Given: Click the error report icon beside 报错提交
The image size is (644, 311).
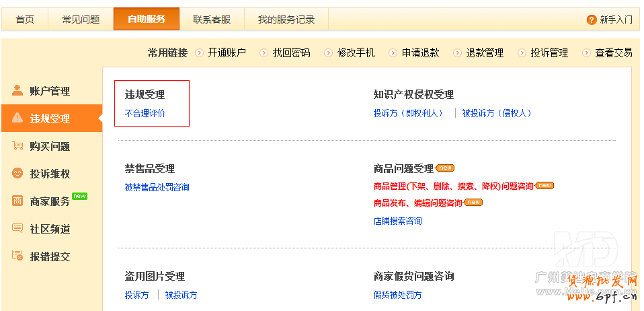Looking at the screenshot, I should 17,256.
